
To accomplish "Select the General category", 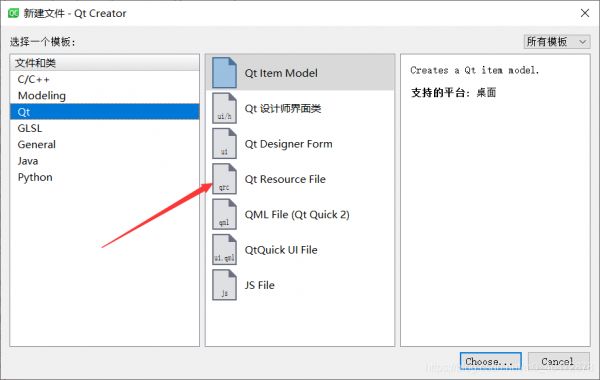I will [x=104, y=144].
